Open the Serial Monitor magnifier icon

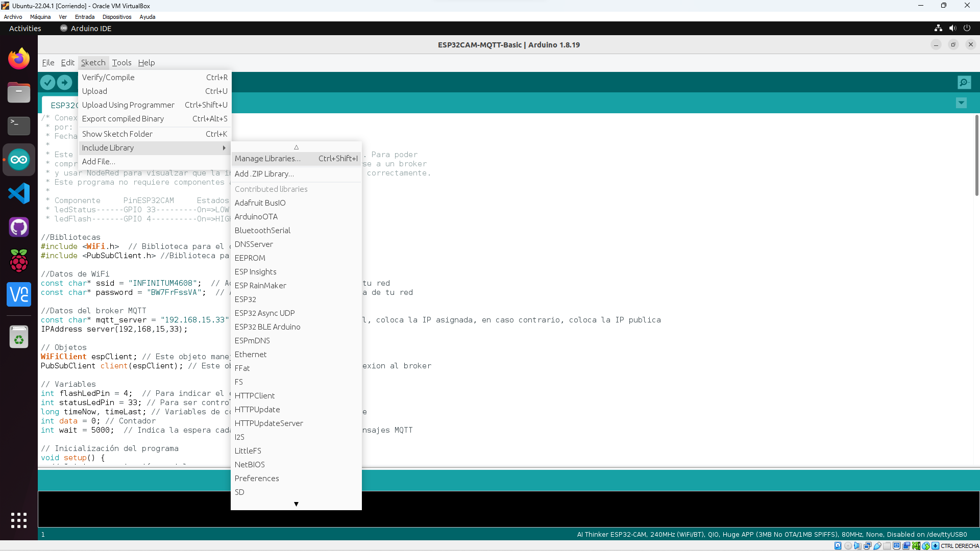click(964, 82)
